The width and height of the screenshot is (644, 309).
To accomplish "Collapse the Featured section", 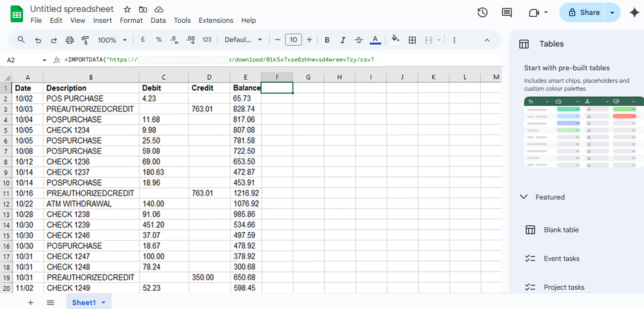I will pos(524,197).
